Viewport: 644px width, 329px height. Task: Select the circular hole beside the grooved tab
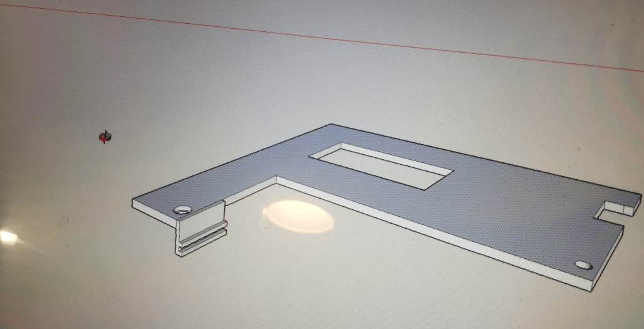pyautogui.click(x=183, y=210)
